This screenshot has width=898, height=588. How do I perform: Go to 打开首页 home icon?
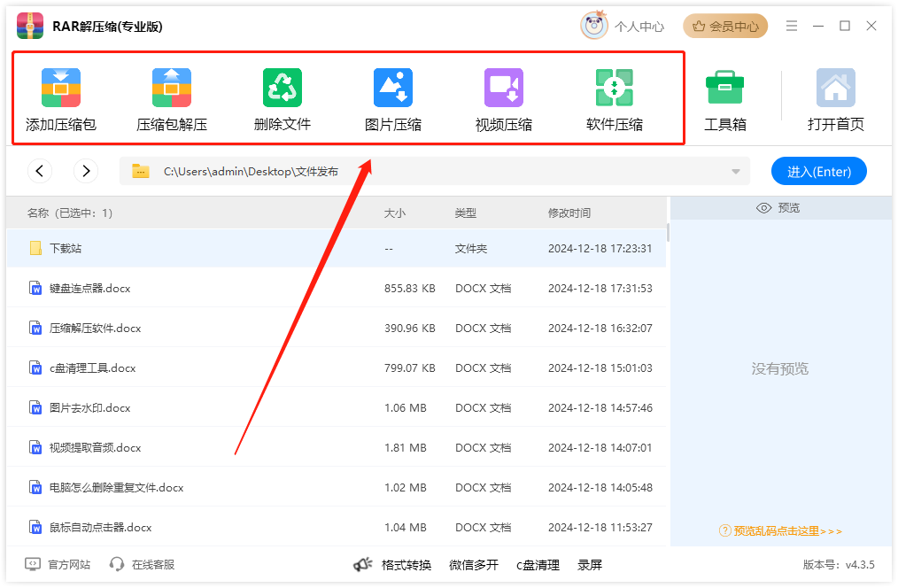coord(835,89)
